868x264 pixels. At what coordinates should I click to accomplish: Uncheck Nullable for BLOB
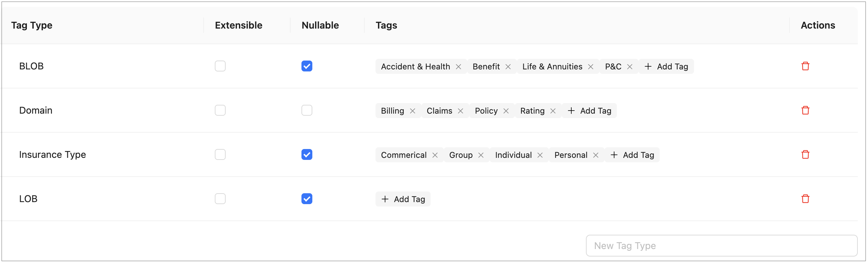307,66
